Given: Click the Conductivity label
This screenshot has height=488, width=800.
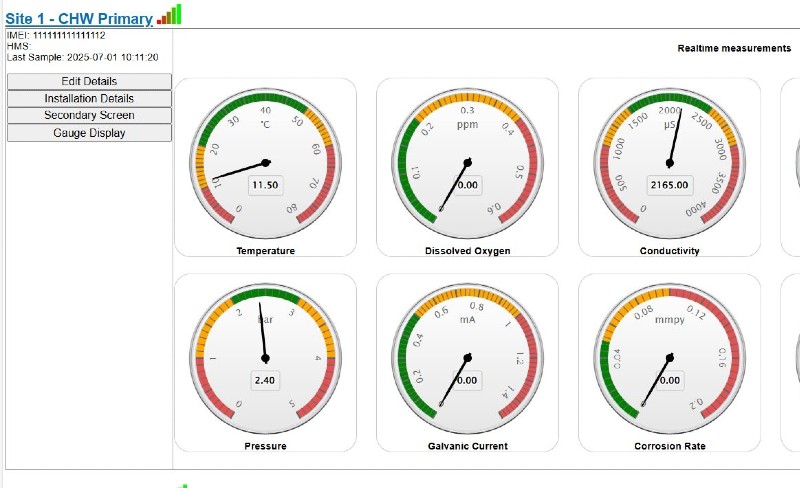Looking at the screenshot, I should (669, 251).
